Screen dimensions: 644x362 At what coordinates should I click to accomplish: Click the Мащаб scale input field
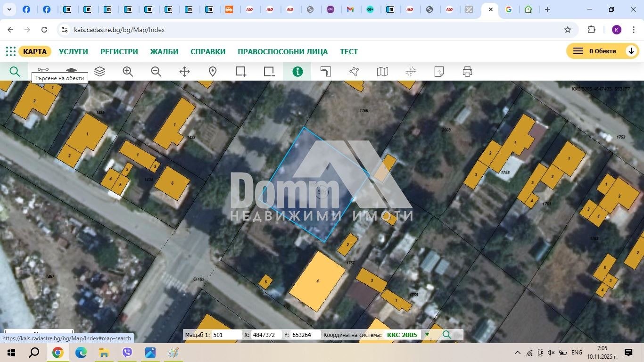[226, 335]
